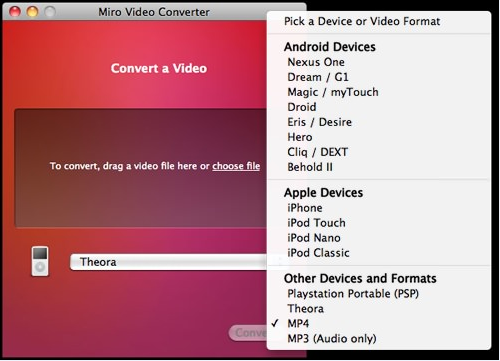500x361 pixels.
Task: Pick the checked MP4 format entry
Action: (x=379, y=324)
